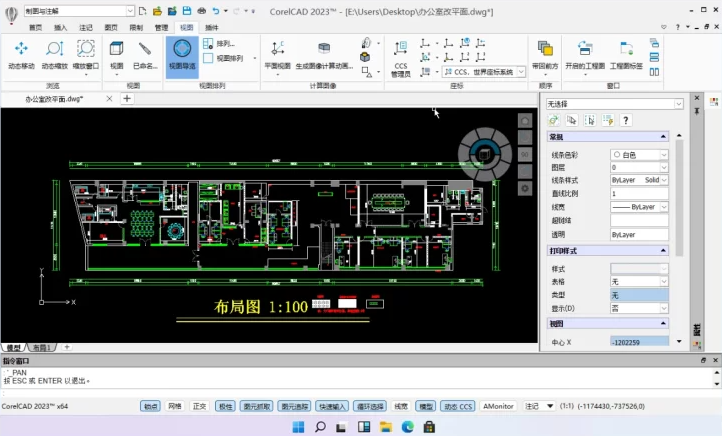Screen dimensions: 722x436
Task: Open the 制图与注解 workspace dropdown
Action: 130,11
